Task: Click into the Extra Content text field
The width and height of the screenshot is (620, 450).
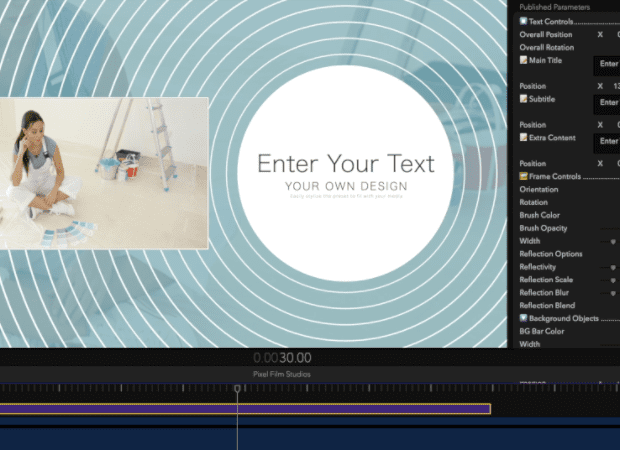Action: point(607,143)
